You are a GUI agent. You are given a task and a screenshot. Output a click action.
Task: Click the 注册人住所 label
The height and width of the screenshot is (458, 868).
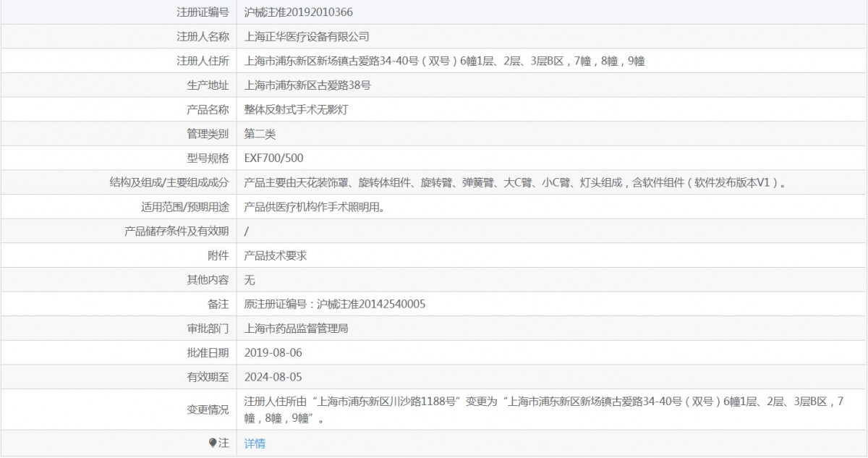click(x=203, y=62)
